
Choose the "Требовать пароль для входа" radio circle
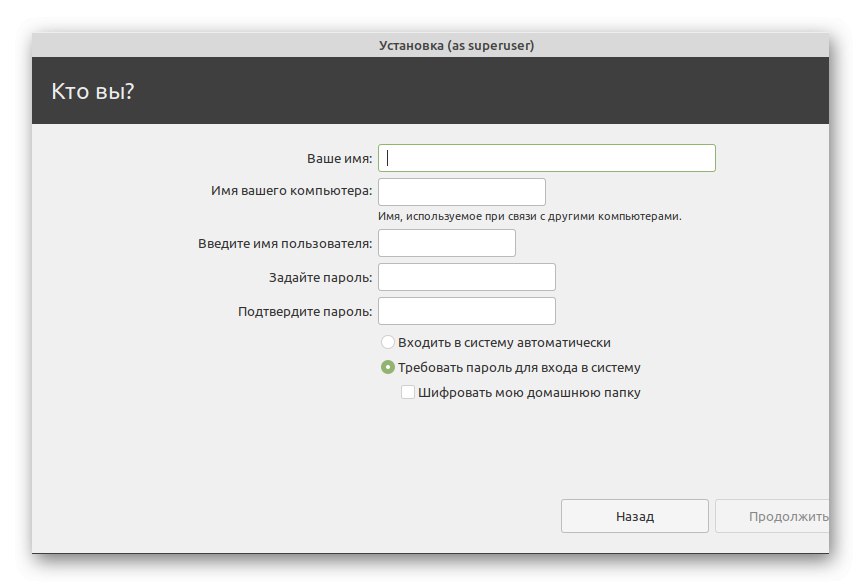(388, 367)
